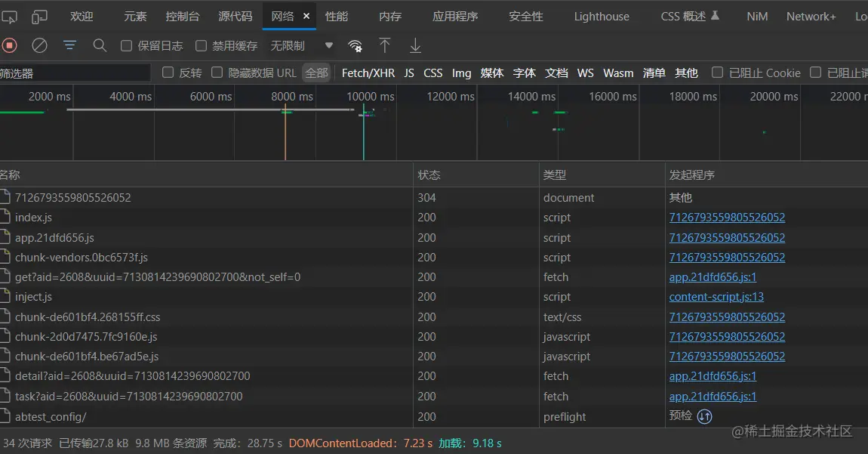The width and height of the screenshot is (868, 454).
Task: Open initiator link in chunk-vendors.0bc6573f.js row
Action: coord(727,257)
